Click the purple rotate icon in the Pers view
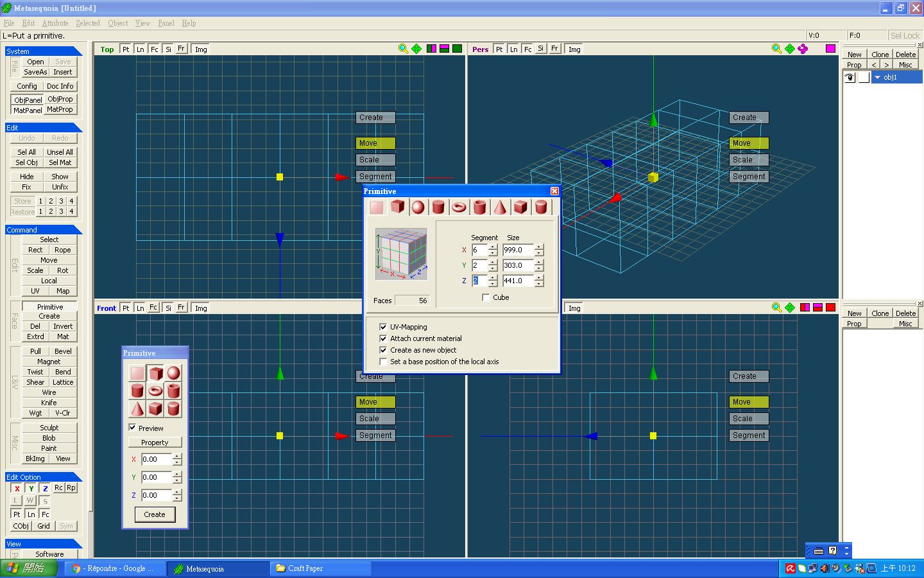The image size is (924, 578). tap(803, 49)
